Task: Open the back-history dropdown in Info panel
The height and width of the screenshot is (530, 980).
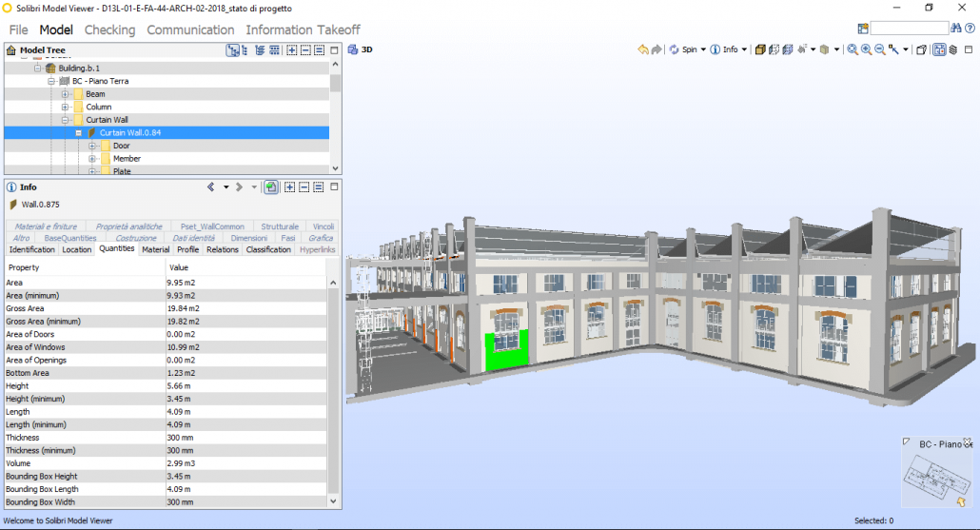Action: [225, 186]
